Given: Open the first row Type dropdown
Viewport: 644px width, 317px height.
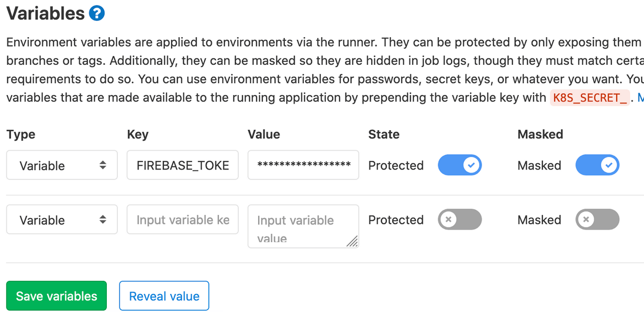Looking at the screenshot, I should coord(61,165).
